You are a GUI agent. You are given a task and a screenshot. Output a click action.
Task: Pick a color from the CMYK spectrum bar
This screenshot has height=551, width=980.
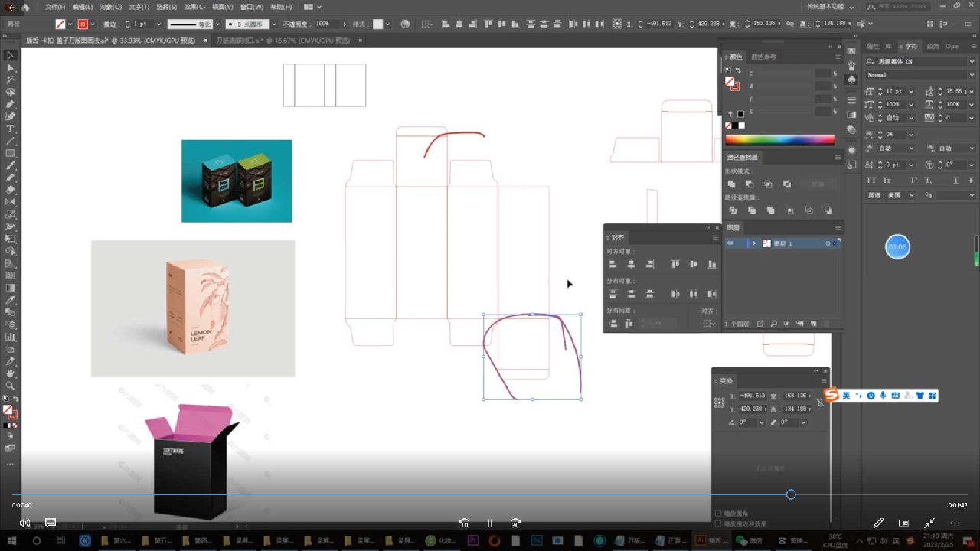point(779,140)
